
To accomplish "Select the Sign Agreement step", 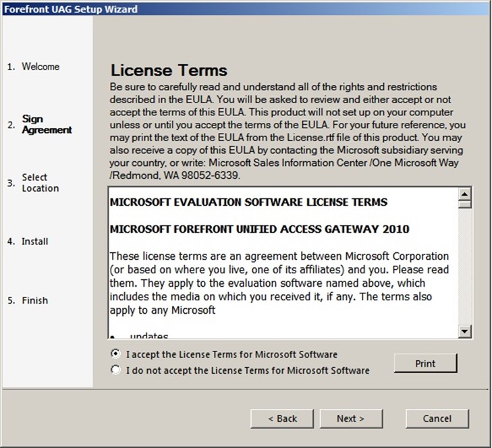I will (46, 125).
